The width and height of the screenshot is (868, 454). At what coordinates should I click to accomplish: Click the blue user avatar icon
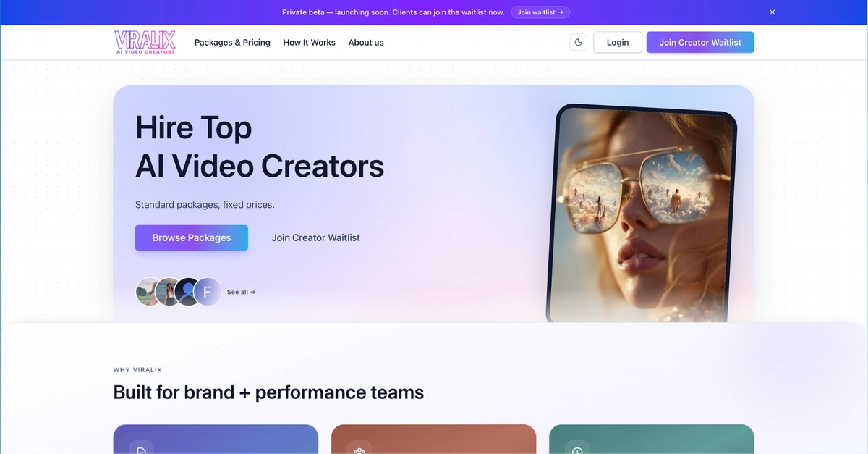tap(187, 291)
